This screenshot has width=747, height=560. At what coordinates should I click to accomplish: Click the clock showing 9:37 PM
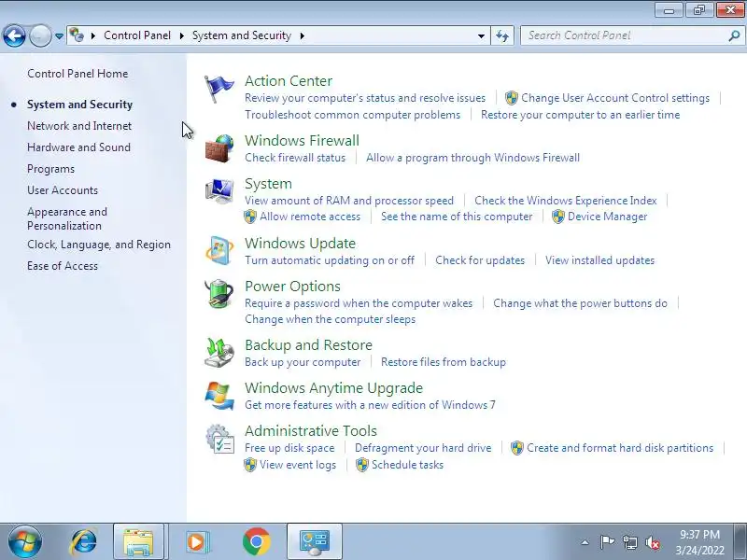(x=699, y=534)
